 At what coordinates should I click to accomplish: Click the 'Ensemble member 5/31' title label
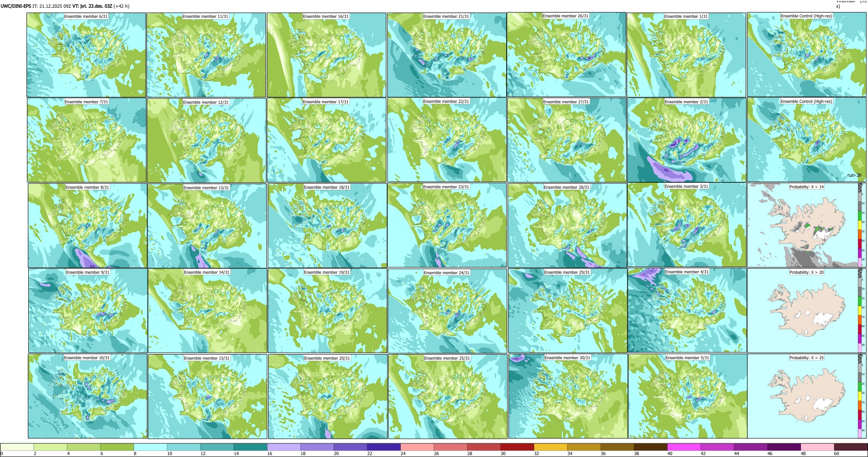687,358
